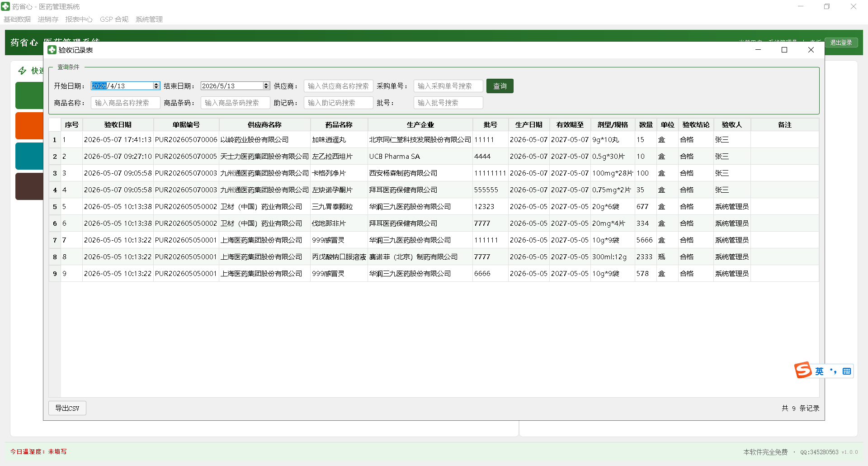Click the 左炔诺孕酮片 cell
Image resolution: width=868 pixels, height=466 pixels.
coord(339,190)
